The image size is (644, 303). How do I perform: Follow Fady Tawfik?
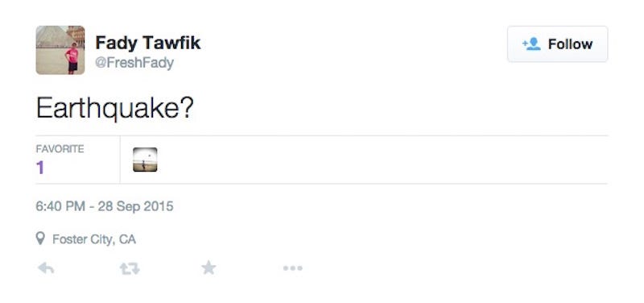(557, 44)
